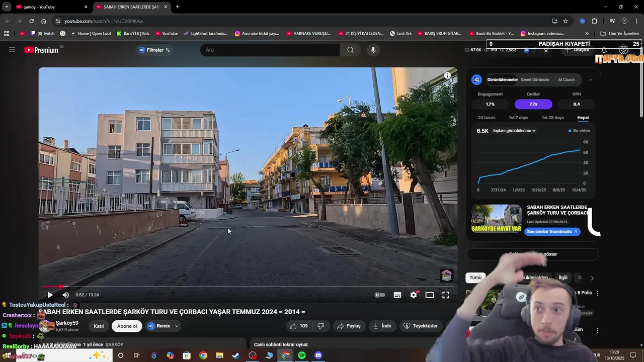The width and height of the screenshot is (644, 362).
Task: Select the Görüntülenmeler tab
Action: pyautogui.click(x=502, y=79)
